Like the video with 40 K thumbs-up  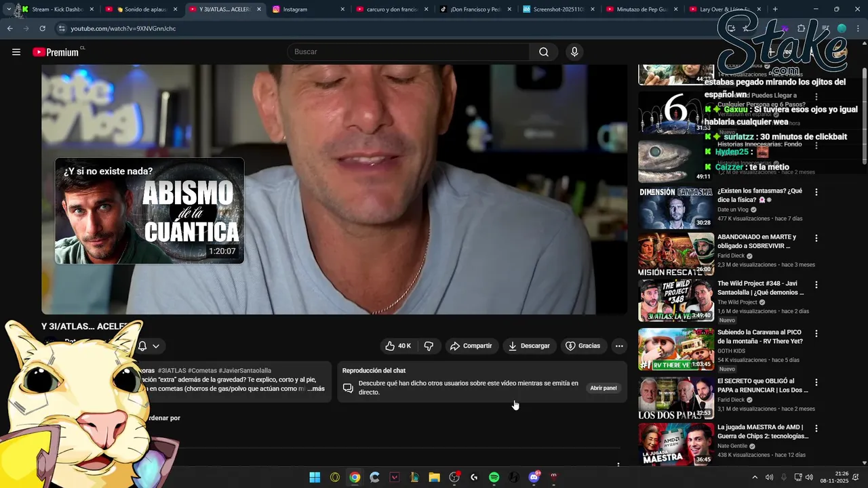pyautogui.click(x=398, y=346)
